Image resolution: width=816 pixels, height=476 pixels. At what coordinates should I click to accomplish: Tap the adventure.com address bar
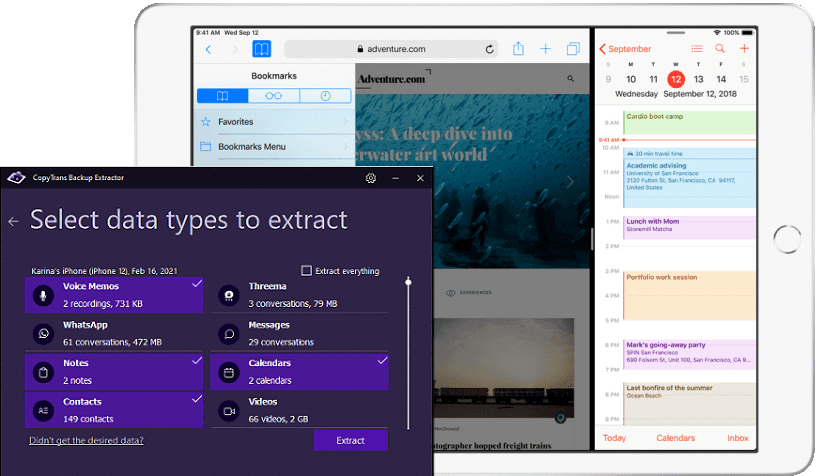pyautogui.click(x=391, y=49)
